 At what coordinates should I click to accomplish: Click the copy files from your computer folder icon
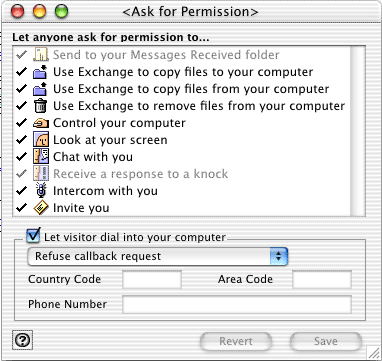(40, 89)
